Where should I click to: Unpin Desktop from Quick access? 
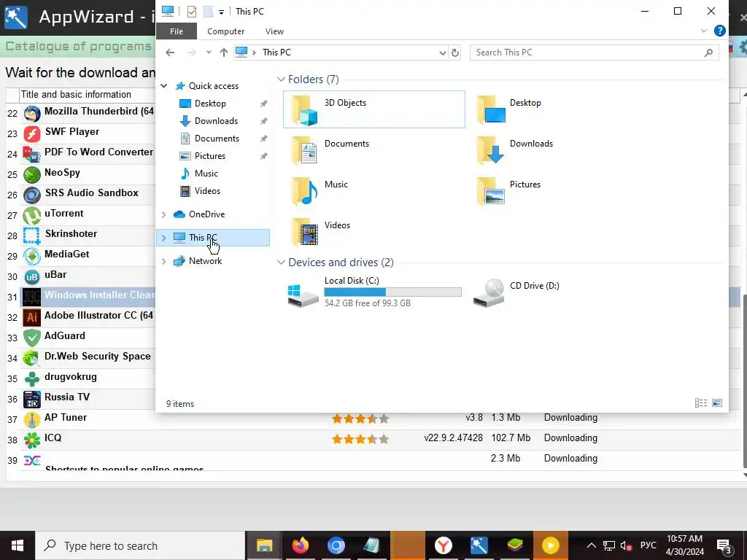pos(263,104)
